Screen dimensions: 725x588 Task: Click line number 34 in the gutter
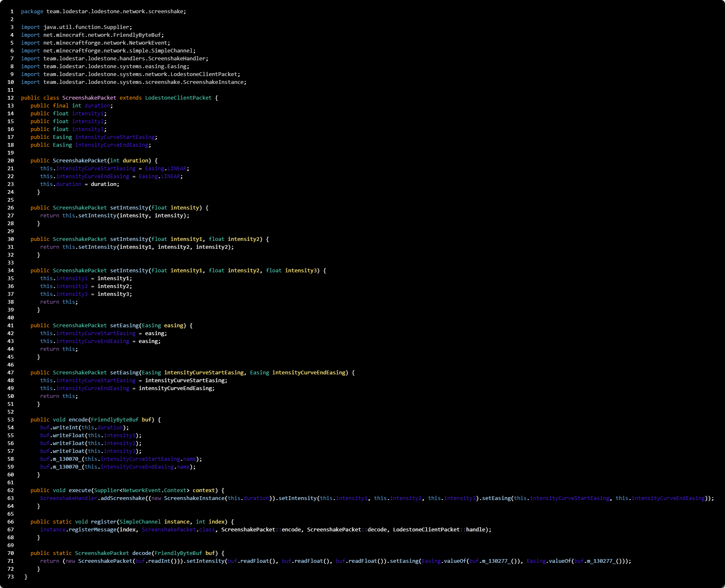point(11,271)
